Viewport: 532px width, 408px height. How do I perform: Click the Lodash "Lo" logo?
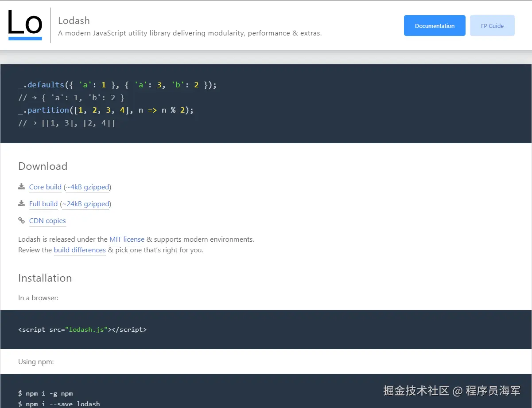point(25,25)
